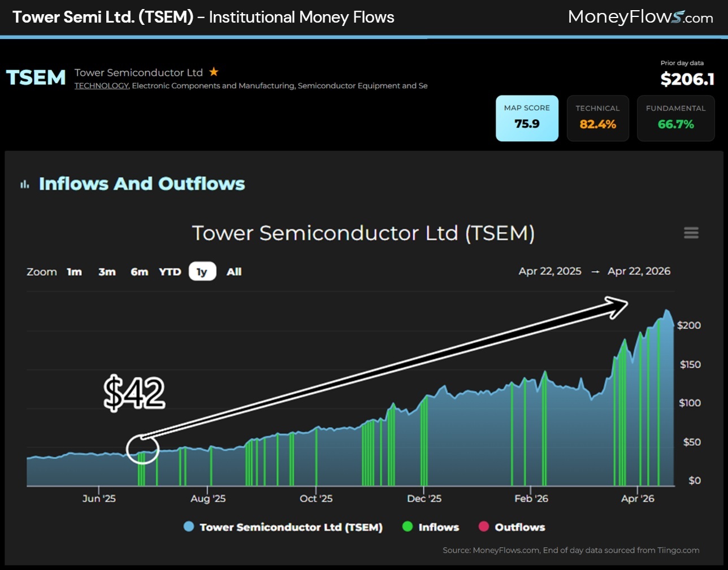Select the 3m zoom range
Viewport: 728px width, 570px height.
pos(107,272)
